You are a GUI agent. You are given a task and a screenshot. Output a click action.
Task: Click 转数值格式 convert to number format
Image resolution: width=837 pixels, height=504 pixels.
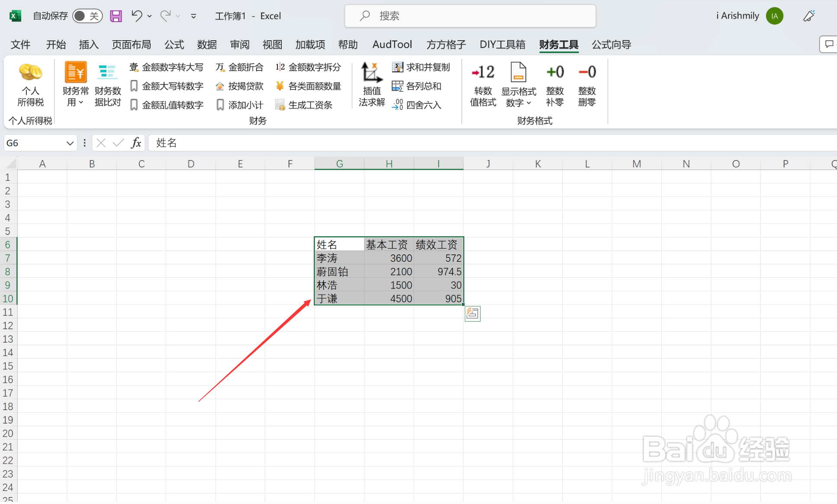tap(483, 85)
